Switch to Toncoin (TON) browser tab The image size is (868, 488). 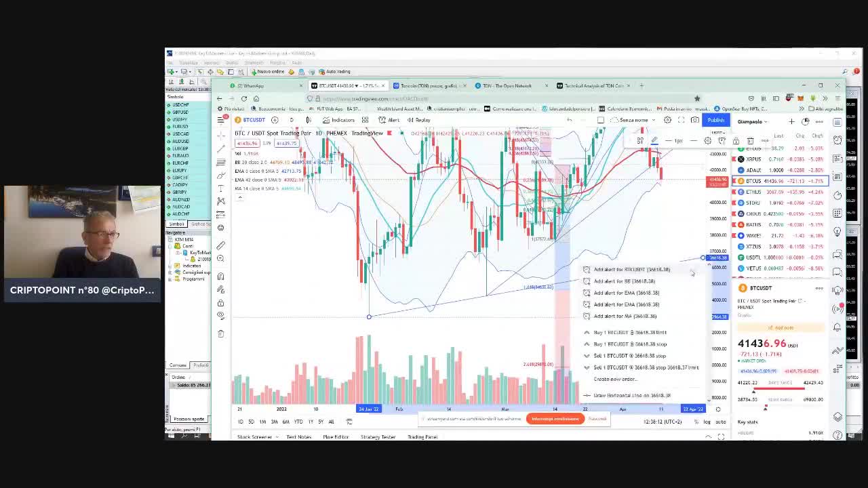coord(428,86)
